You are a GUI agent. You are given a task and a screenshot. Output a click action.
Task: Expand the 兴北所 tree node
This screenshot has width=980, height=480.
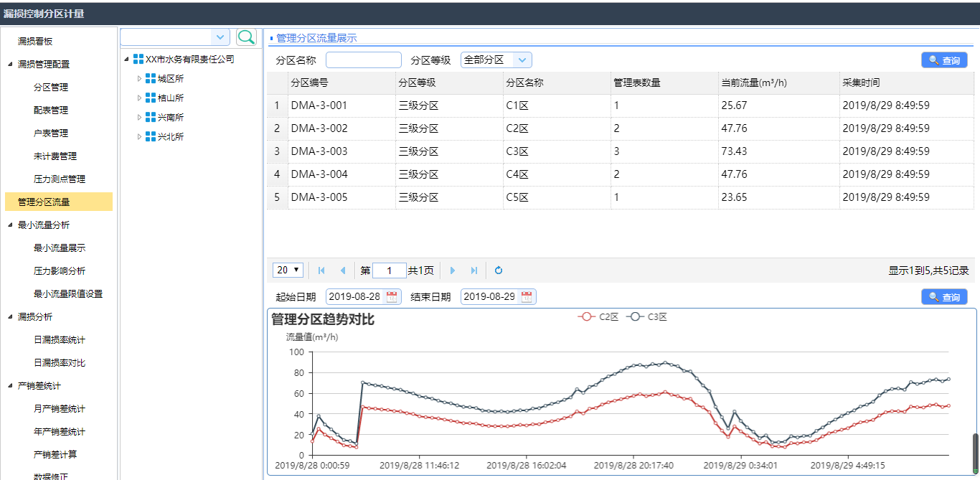tap(140, 137)
